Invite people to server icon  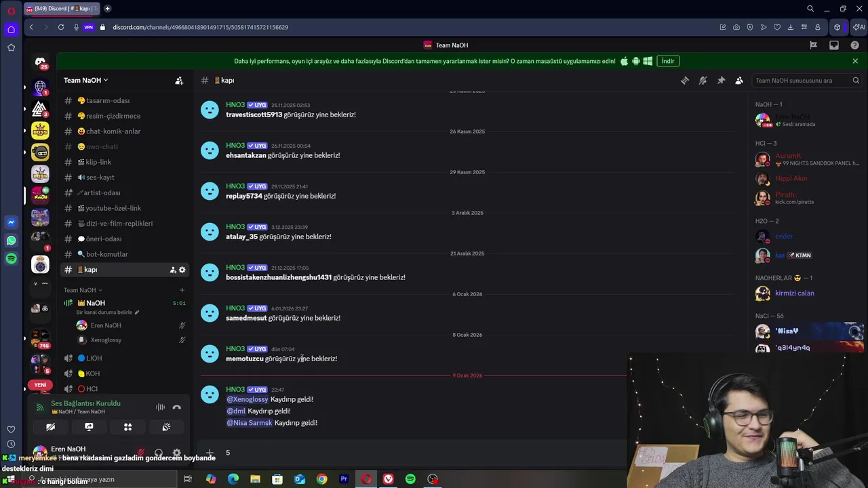pyautogui.click(x=179, y=80)
